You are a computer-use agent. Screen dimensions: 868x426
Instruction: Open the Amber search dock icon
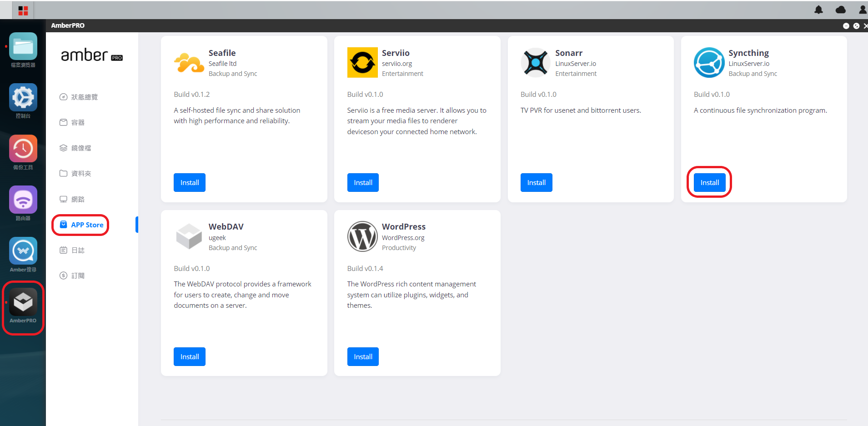[x=23, y=251]
